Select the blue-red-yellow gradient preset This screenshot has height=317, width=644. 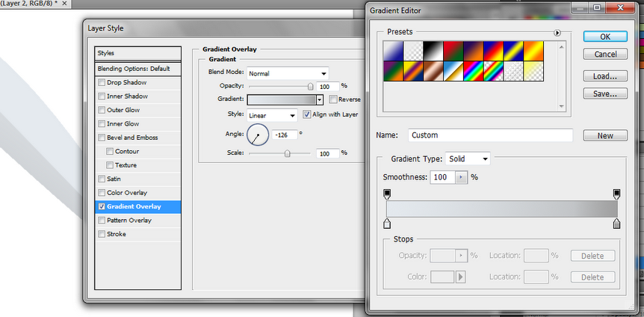pos(494,51)
